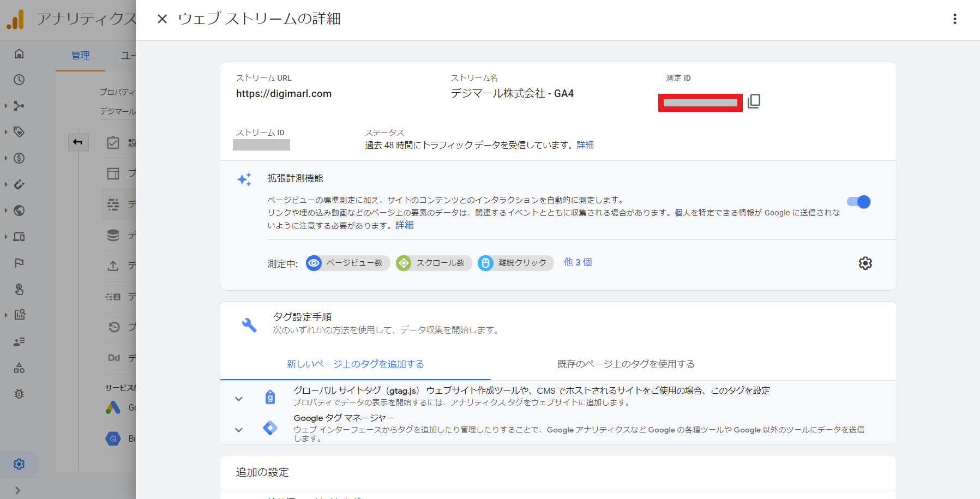The image size is (980, 499).
Task: Open the audiences list icon in sidebar
Action: (x=19, y=341)
